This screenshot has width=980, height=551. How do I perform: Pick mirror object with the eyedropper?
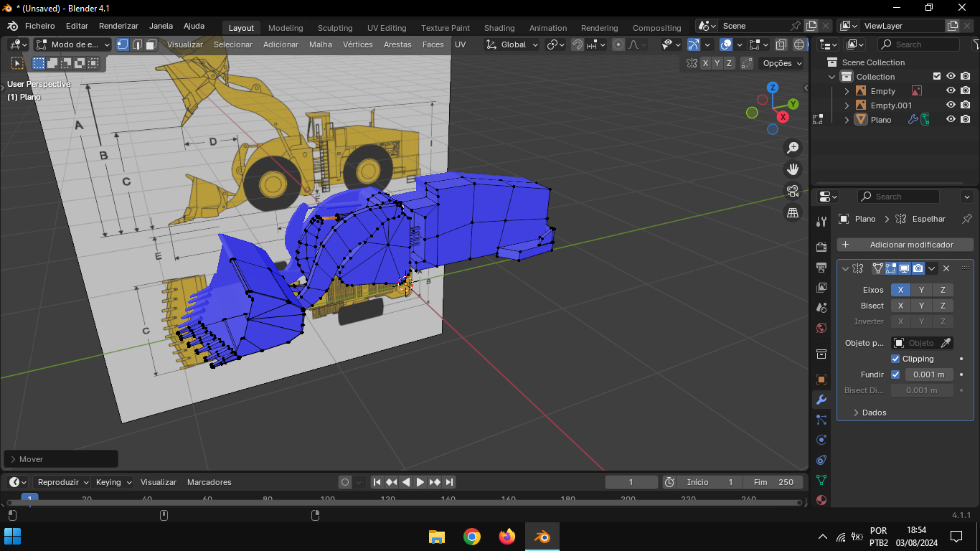[946, 343]
